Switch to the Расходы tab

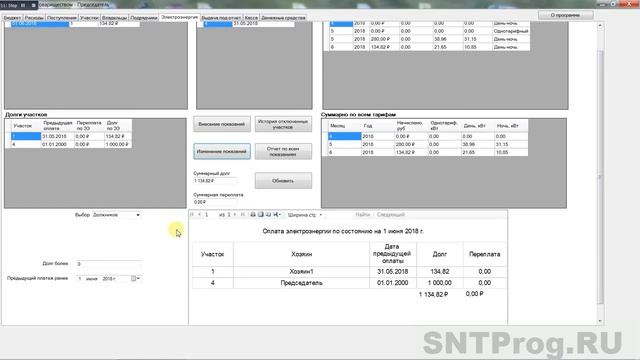34,18
